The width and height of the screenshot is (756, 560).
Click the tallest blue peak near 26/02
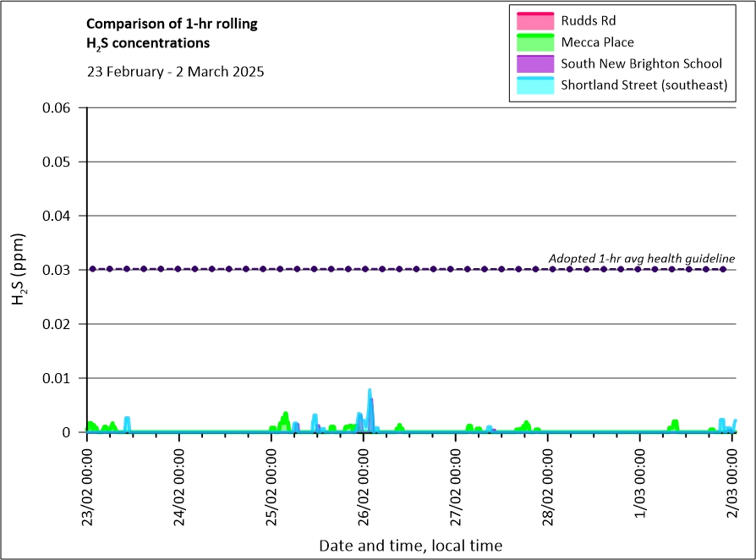point(370,392)
